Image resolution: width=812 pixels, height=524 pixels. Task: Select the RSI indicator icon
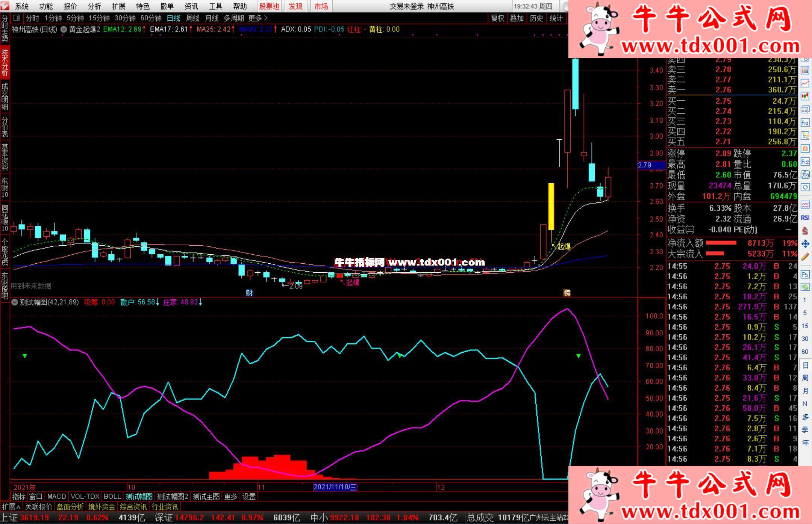[x=805, y=218]
